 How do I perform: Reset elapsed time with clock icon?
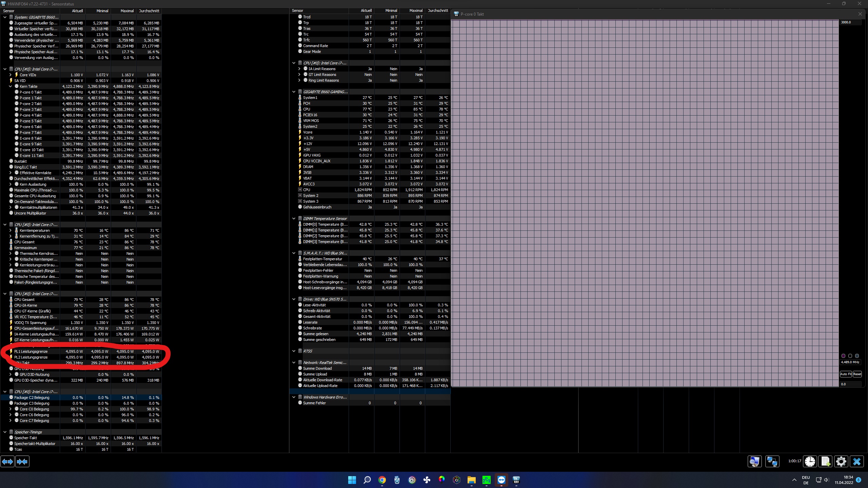point(810,462)
